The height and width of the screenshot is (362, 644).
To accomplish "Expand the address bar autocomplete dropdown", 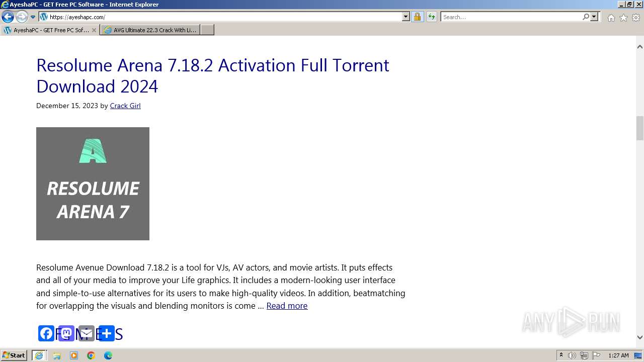I will pos(406,17).
